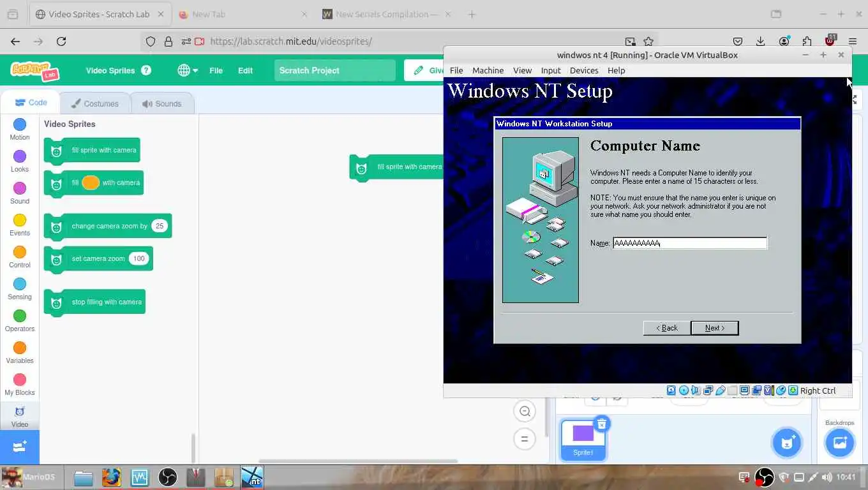Image resolution: width=868 pixels, height=490 pixels.
Task: Click Next in NT Setup
Action: coord(714,328)
